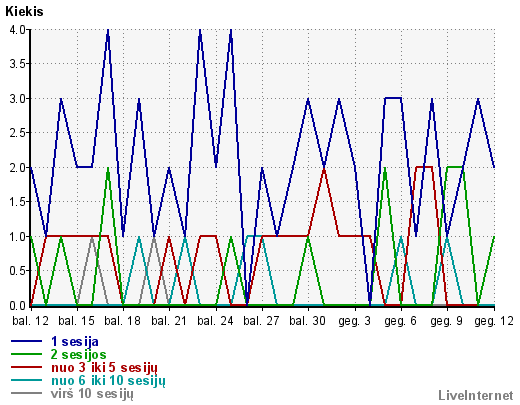Click the 3.0 y-axis value
520x405 pixels.
coord(17,99)
